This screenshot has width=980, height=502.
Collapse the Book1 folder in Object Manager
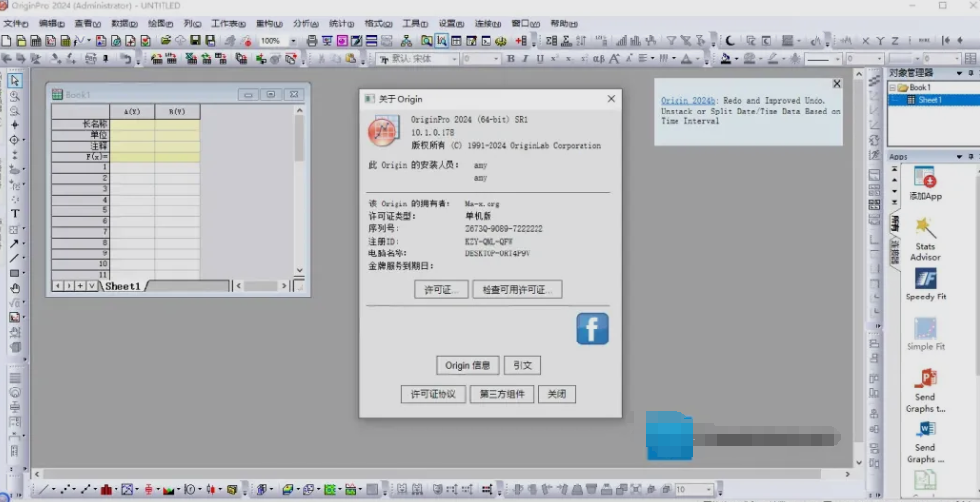[x=893, y=88]
